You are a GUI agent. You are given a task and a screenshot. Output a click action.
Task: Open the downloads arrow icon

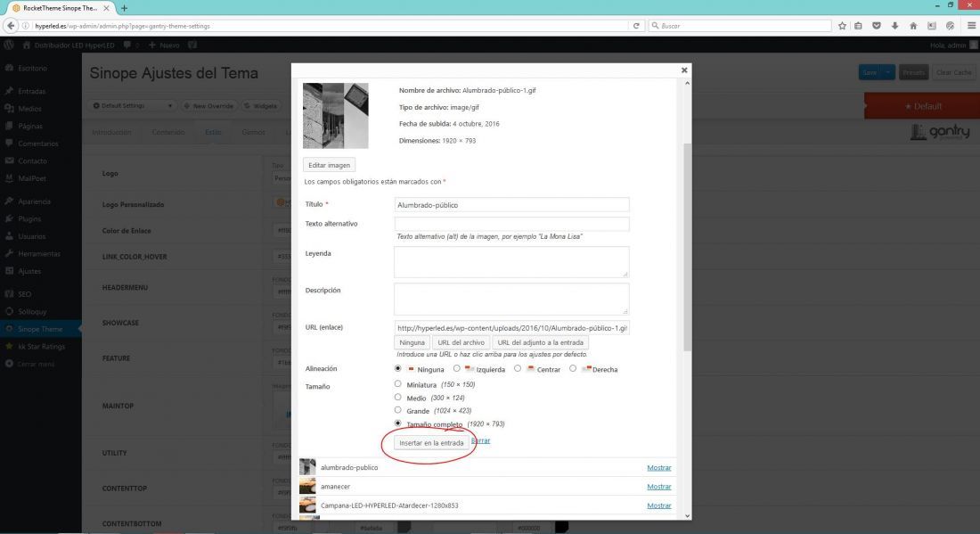pyautogui.click(x=895, y=26)
